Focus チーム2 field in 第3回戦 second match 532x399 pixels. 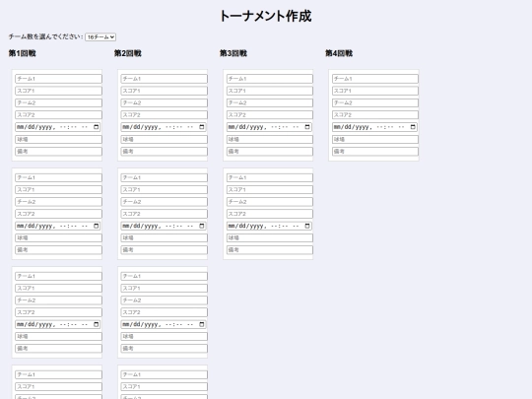click(270, 202)
